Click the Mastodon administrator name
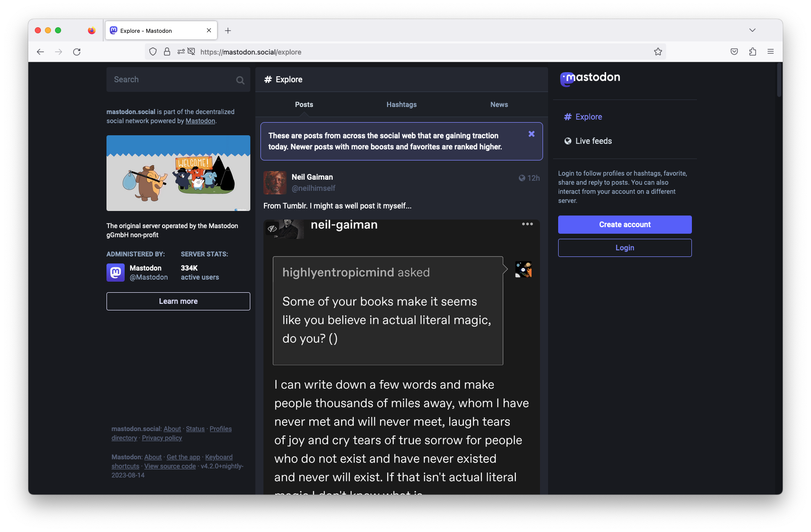Viewport: 811px width, 532px height. 145,268
